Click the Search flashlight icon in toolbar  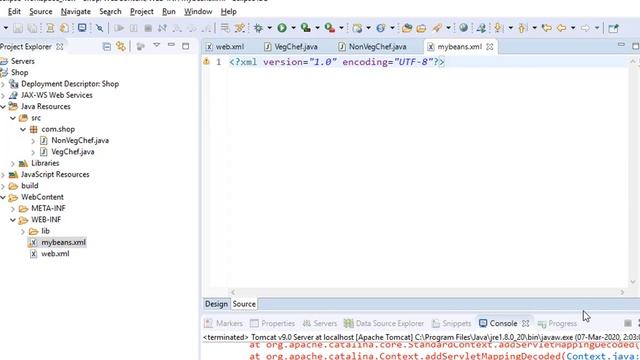[437, 28]
